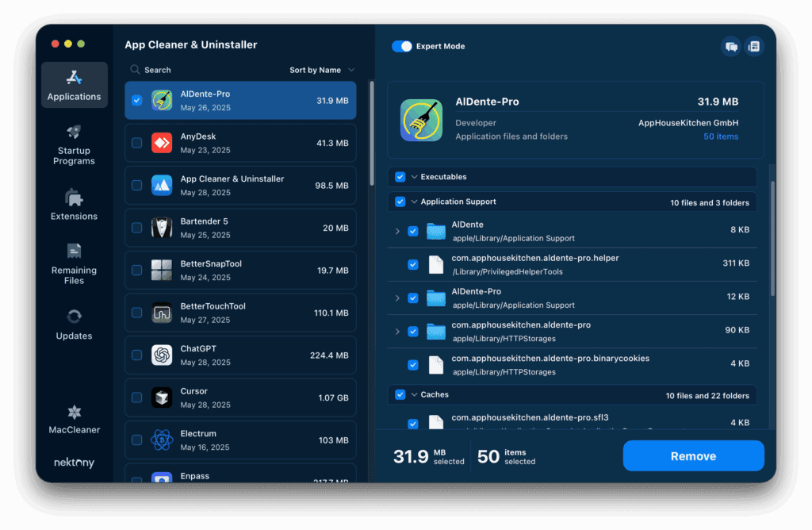The image size is (812, 530).
Task: Click the App Cleaner & Uninstaller icon
Action: tap(162, 186)
